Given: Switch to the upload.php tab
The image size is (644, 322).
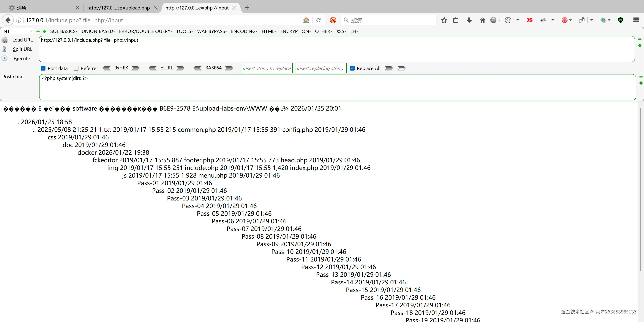Looking at the screenshot, I should click(x=118, y=8).
